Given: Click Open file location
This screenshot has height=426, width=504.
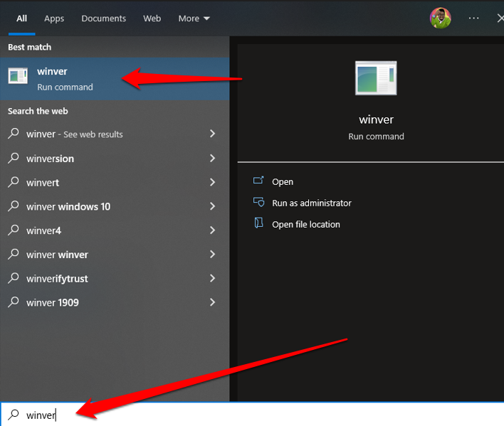Looking at the screenshot, I should pyautogui.click(x=305, y=224).
